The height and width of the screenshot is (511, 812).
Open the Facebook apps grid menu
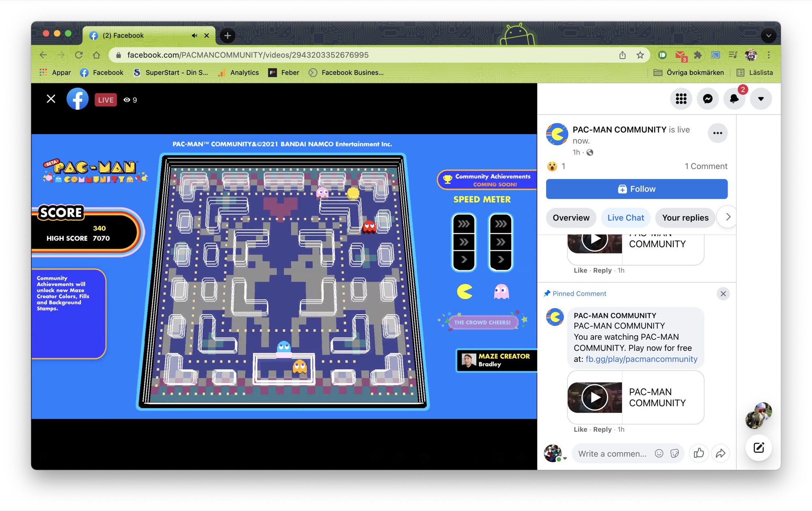681,98
